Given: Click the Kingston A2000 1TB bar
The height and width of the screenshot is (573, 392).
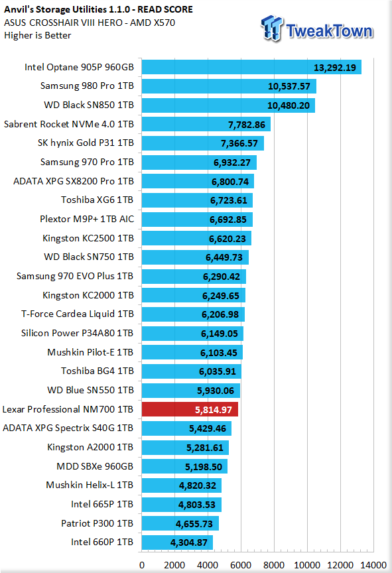Looking at the screenshot, I should pyautogui.click(x=185, y=447).
